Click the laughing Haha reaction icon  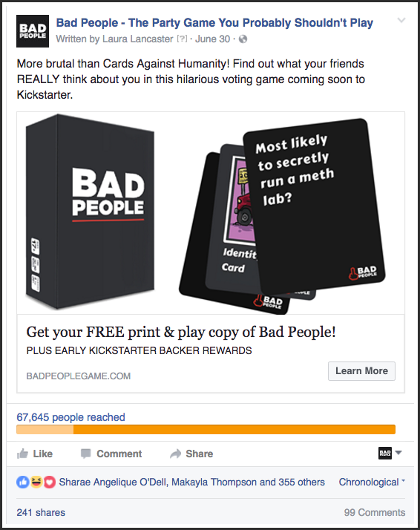(36, 482)
